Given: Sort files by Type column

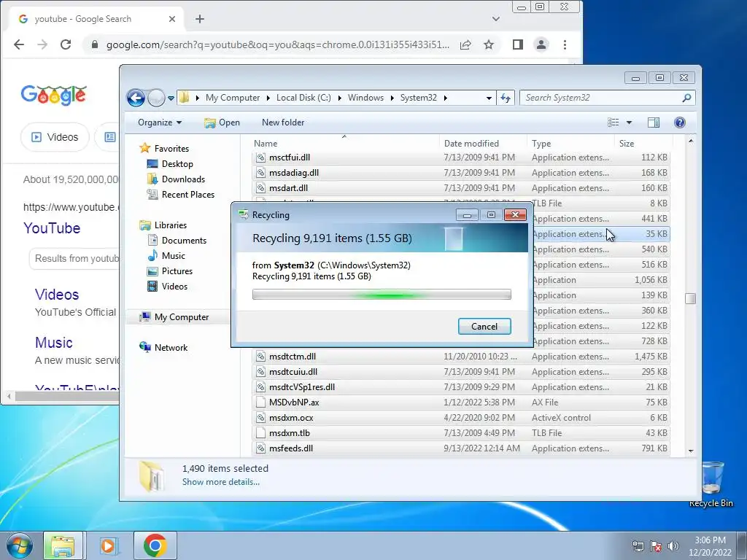Looking at the screenshot, I should (x=570, y=144).
